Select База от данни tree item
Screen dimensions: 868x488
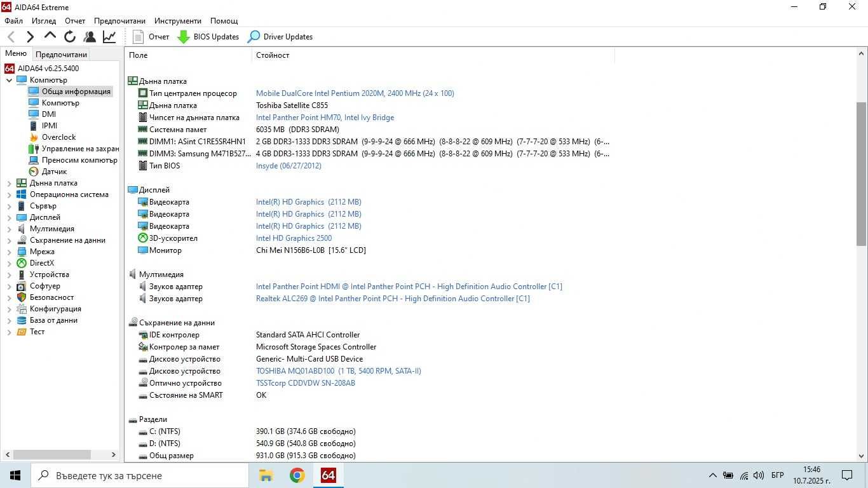(x=53, y=320)
